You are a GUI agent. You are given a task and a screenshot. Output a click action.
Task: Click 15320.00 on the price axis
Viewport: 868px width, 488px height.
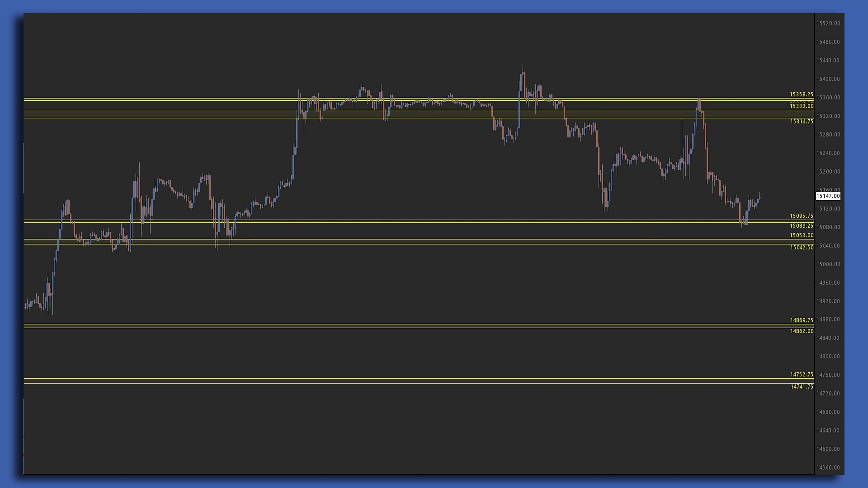coord(828,116)
